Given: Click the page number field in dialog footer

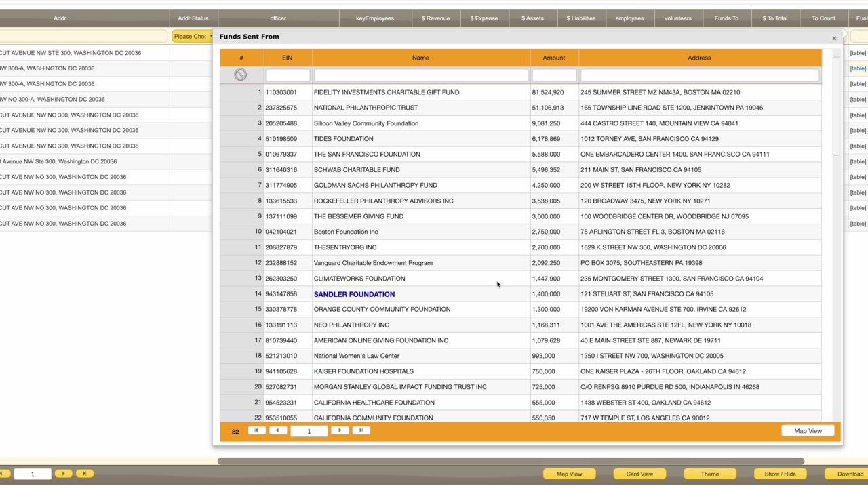Looking at the screenshot, I should point(309,430).
